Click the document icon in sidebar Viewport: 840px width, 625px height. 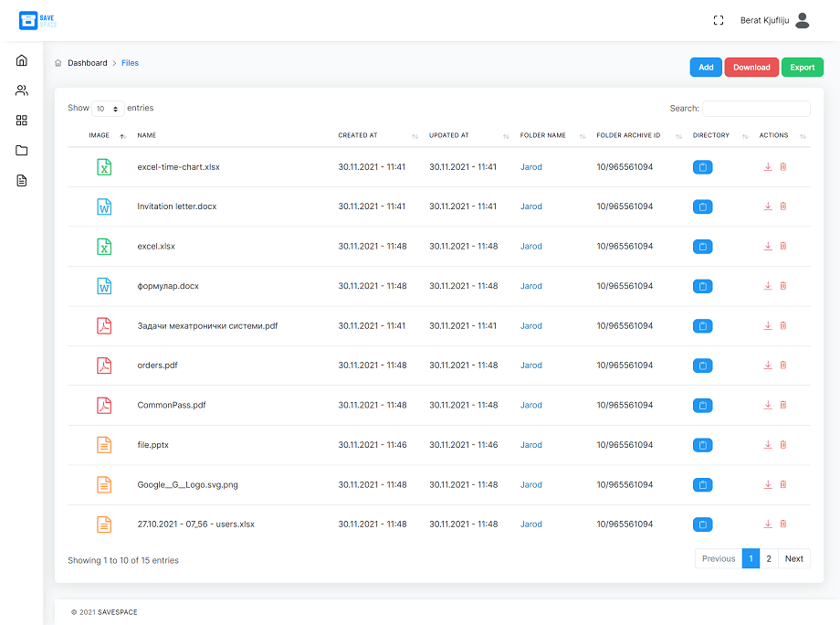(x=22, y=181)
